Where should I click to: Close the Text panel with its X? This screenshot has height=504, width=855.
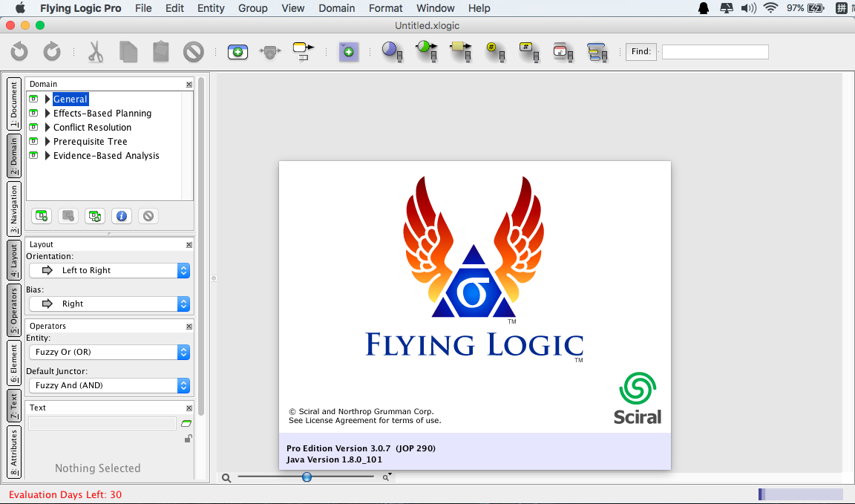click(189, 408)
